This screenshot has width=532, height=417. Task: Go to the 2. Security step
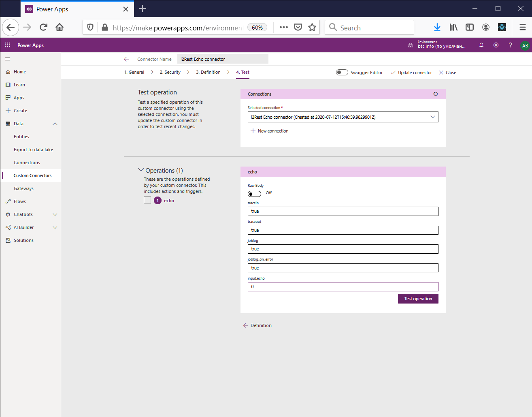170,72
